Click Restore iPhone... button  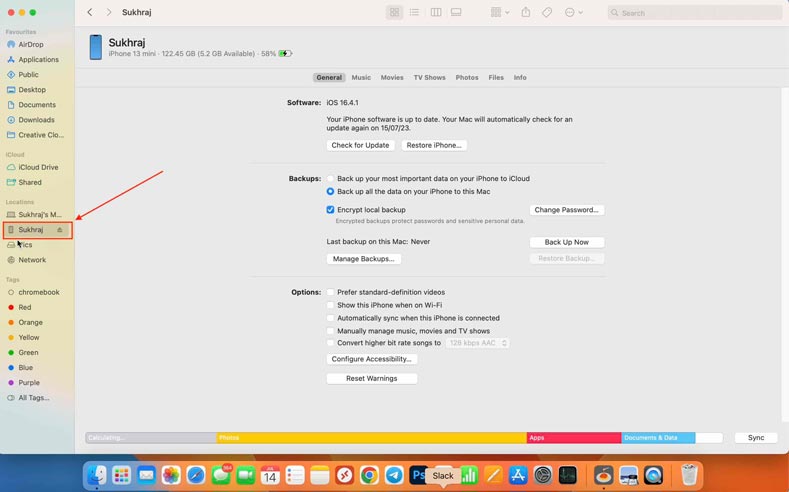pyautogui.click(x=434, y=145)
